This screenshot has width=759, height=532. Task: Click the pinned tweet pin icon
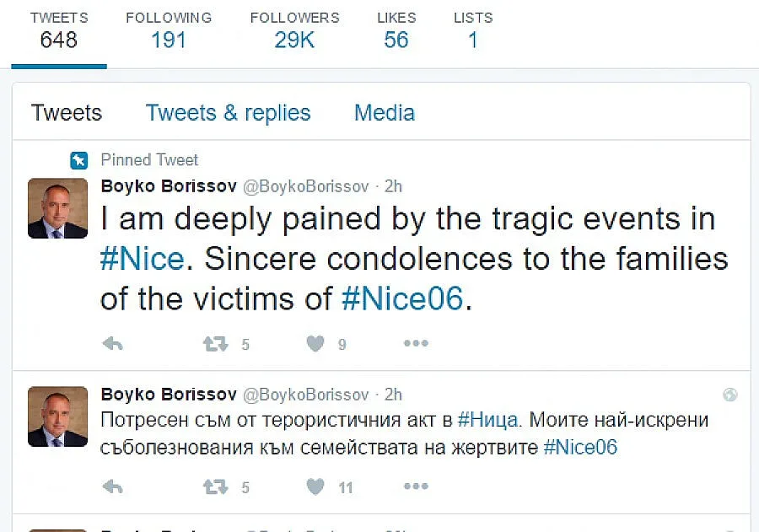pos(79,160)
